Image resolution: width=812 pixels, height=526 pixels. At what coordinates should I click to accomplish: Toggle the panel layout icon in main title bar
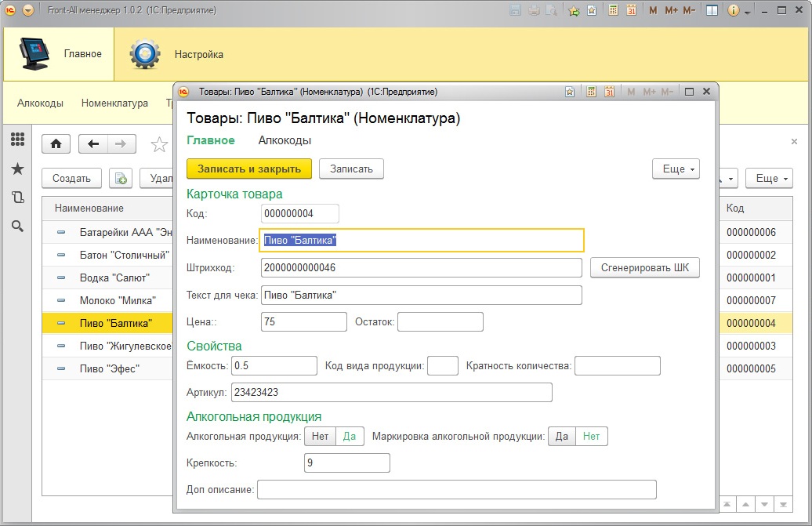pyautogui.click(x=712, y=10)
